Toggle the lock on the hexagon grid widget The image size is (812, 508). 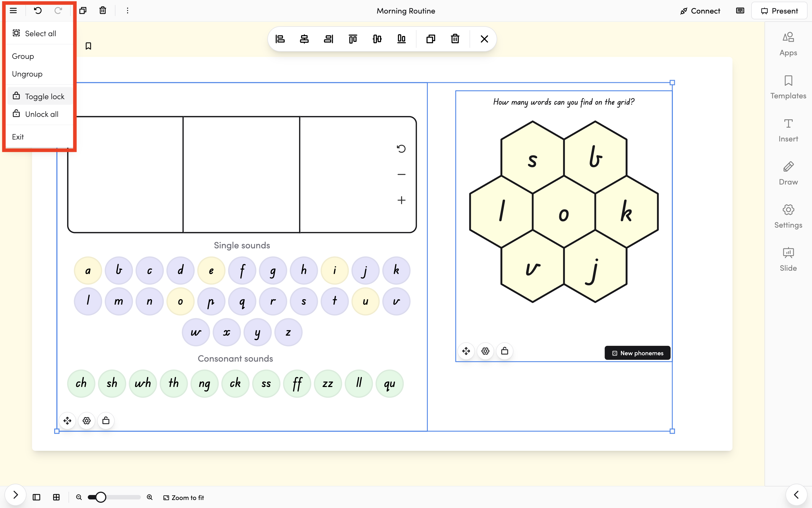[x=504, y=351]
